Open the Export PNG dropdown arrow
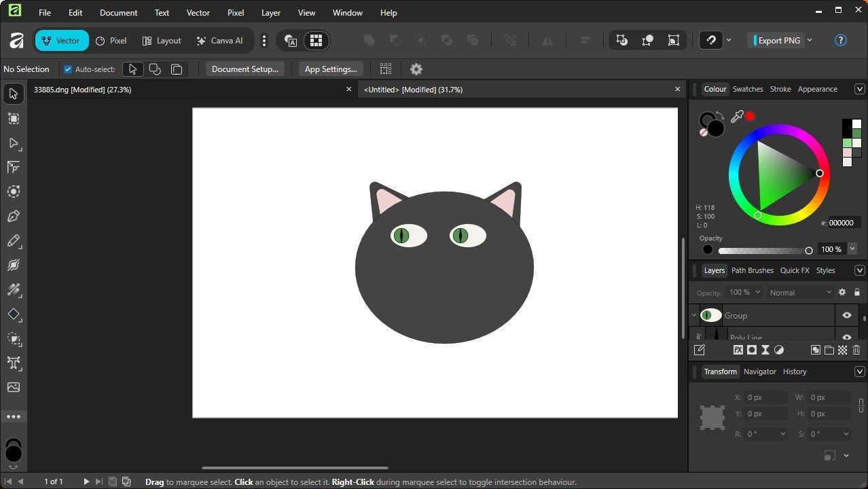The width and height of the screenshot is (868, 489). (x=810, y=40)
